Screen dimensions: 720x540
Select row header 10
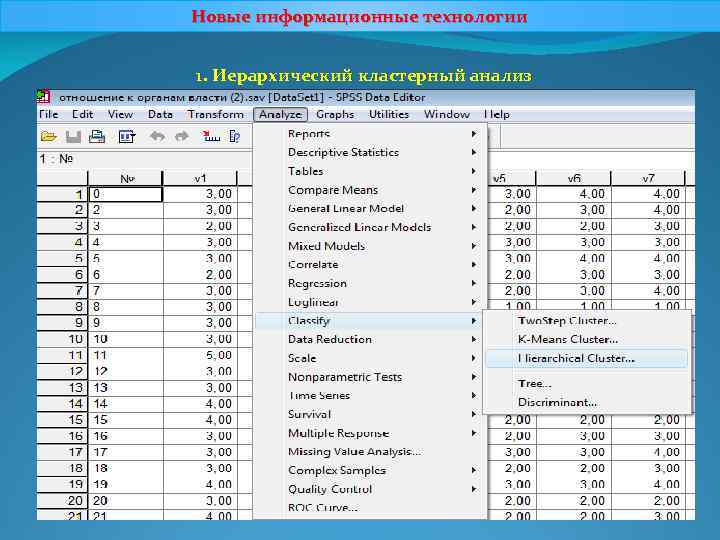click(x=62, y=339)
